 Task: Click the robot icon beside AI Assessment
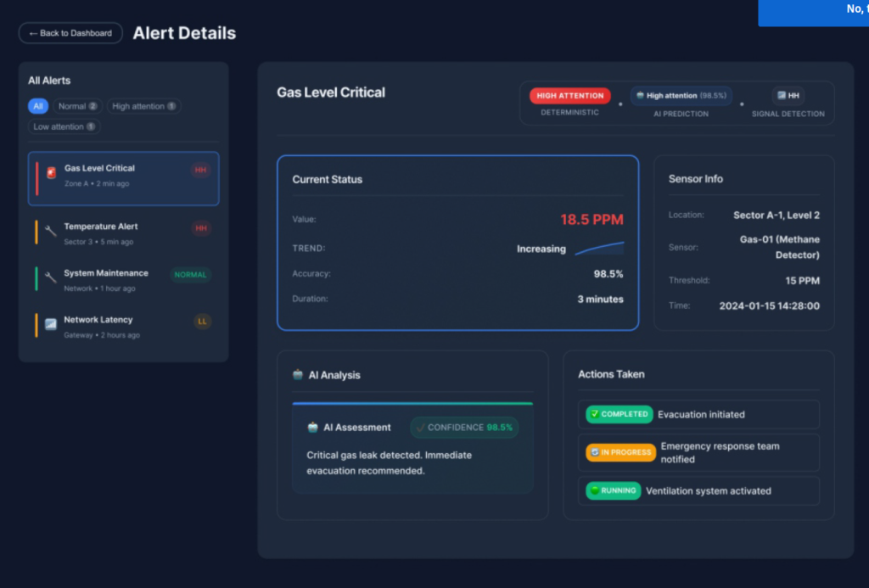[312, 428]
